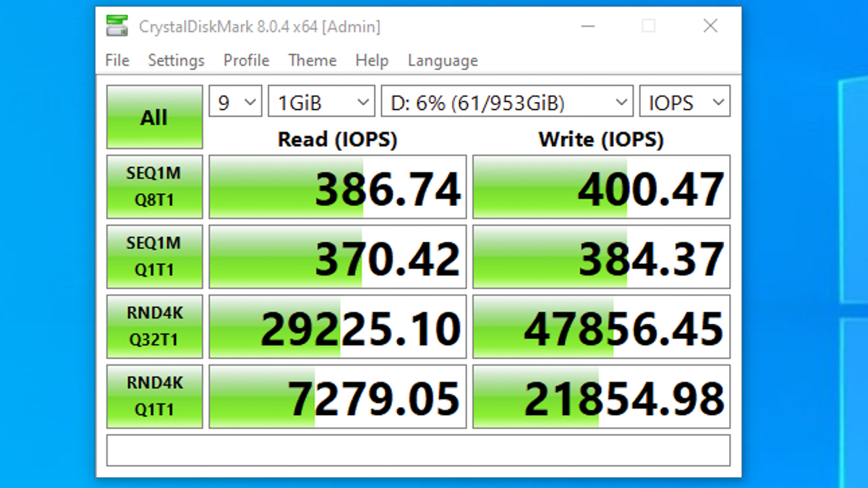The width and height of the screenshot is (868, 488).
Task: Click the SEQ1M Q8T1 write value 400.47
Action: pyautogui.click(x=601, y=187)
